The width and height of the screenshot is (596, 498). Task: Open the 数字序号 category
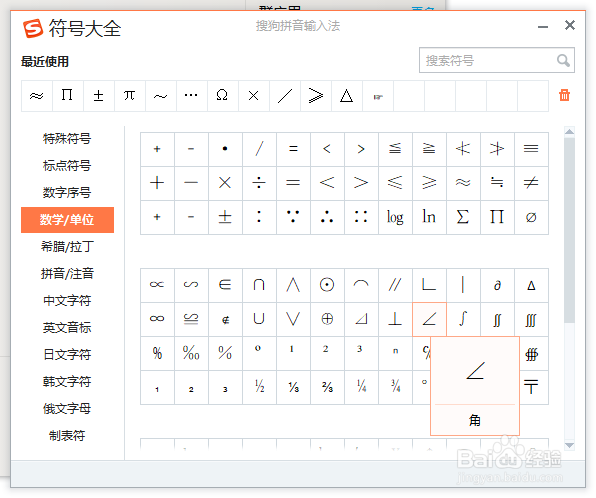tap(67, 193)
